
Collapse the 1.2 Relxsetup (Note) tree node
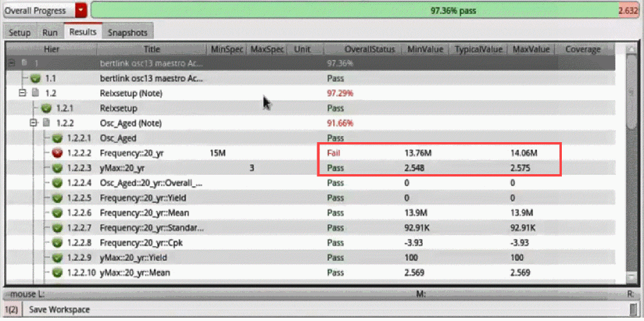[x=22, y=93]
